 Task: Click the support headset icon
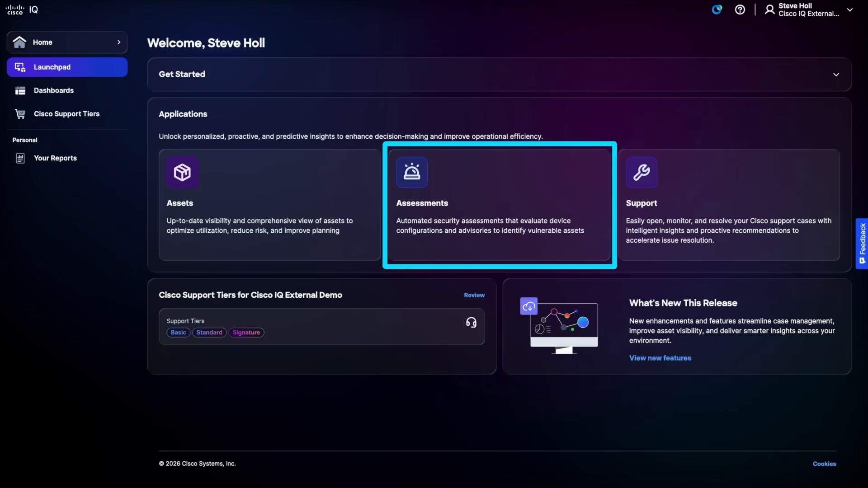471,322
